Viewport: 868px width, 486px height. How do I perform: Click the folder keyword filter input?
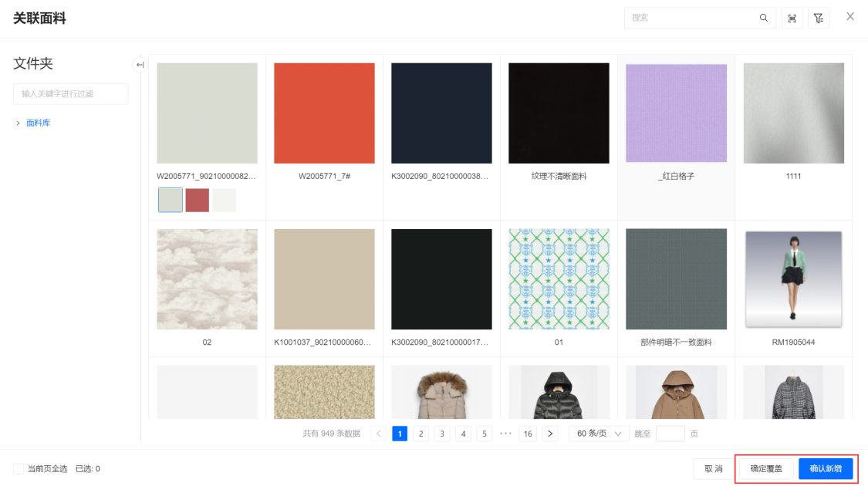coord(71,93)
